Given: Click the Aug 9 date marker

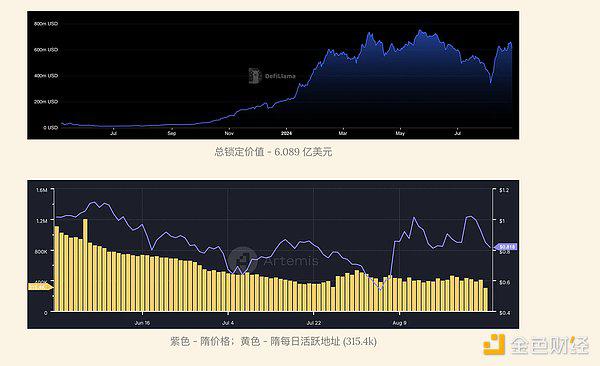Looking at the screenshot, I should pyautogui.click(x=399, y=323).
